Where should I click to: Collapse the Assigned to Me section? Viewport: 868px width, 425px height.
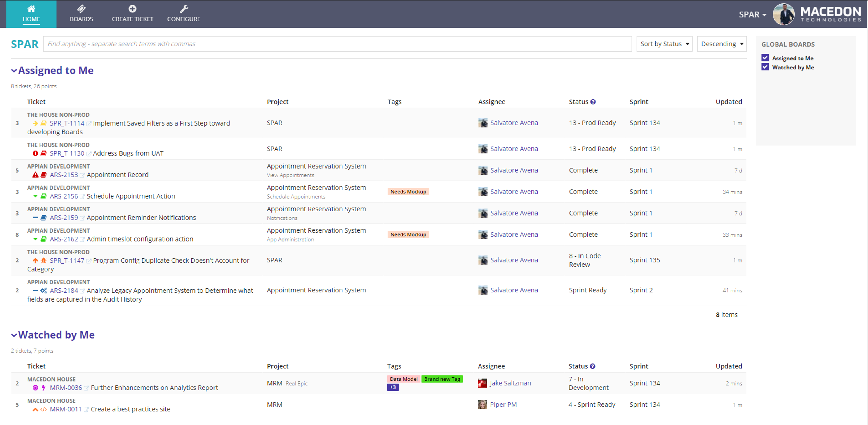[x=14, y=71]
